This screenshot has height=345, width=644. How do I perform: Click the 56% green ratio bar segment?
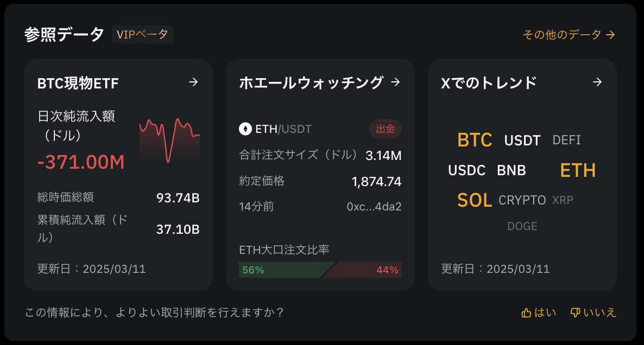(x=287, y=270)
